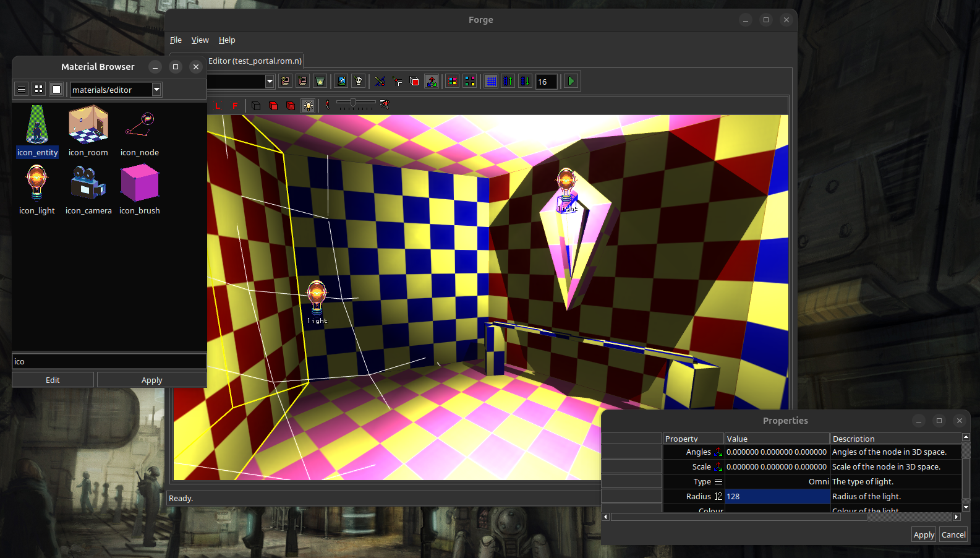Click the grid decrease down-arrow icon
Viewport: 980px width, 558px height.
[x=525, y=82]
